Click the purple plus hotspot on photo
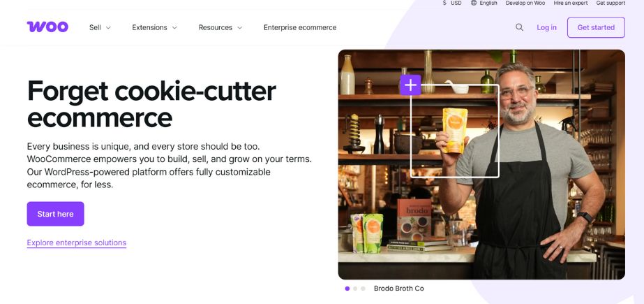The image size is (644, 304). point(410,85)
